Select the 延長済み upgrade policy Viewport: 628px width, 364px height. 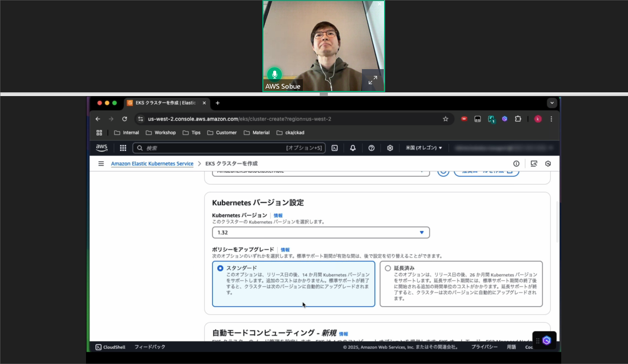[461, 284]
